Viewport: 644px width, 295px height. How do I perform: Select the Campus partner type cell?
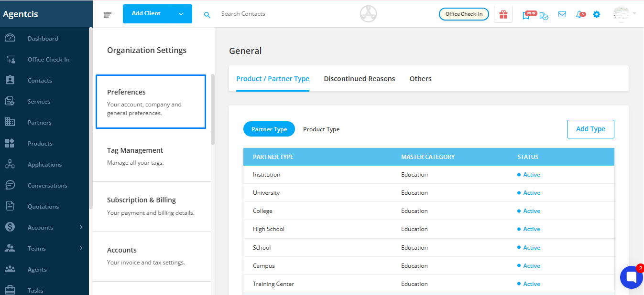(264, 266)
